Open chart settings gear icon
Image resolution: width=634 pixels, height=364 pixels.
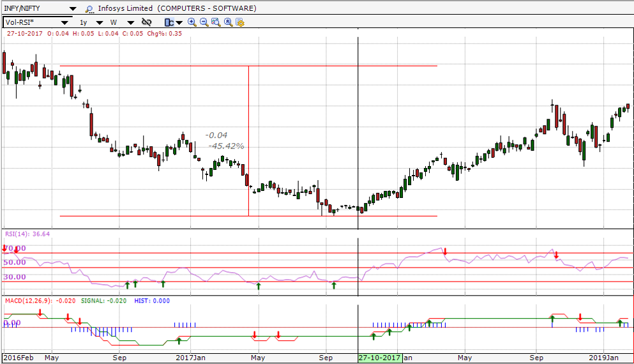[x=240, y=22]
